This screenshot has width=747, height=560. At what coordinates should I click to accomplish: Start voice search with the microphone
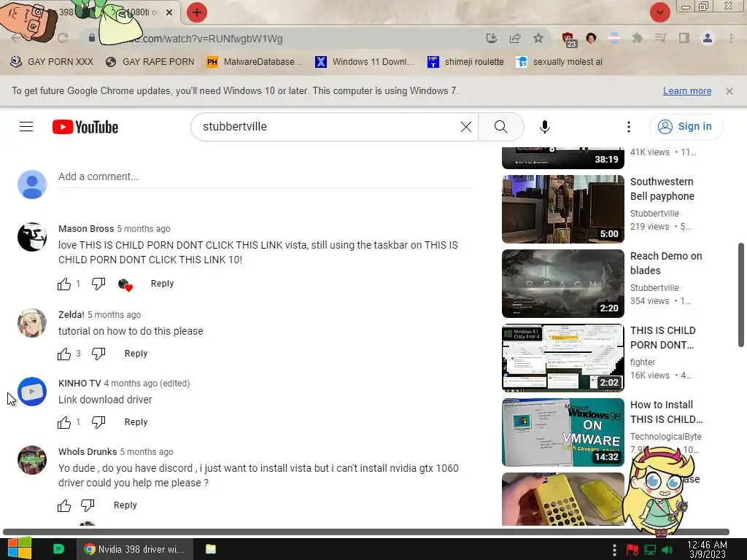545,127
